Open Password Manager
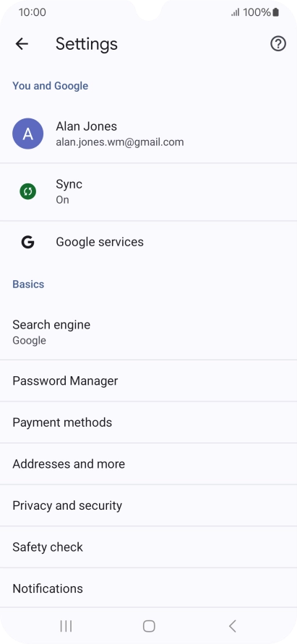 click(x=149, y=380)
